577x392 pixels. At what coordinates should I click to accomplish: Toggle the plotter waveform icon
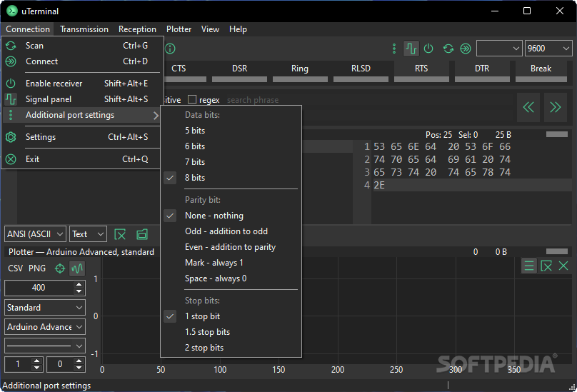[77, 268]
